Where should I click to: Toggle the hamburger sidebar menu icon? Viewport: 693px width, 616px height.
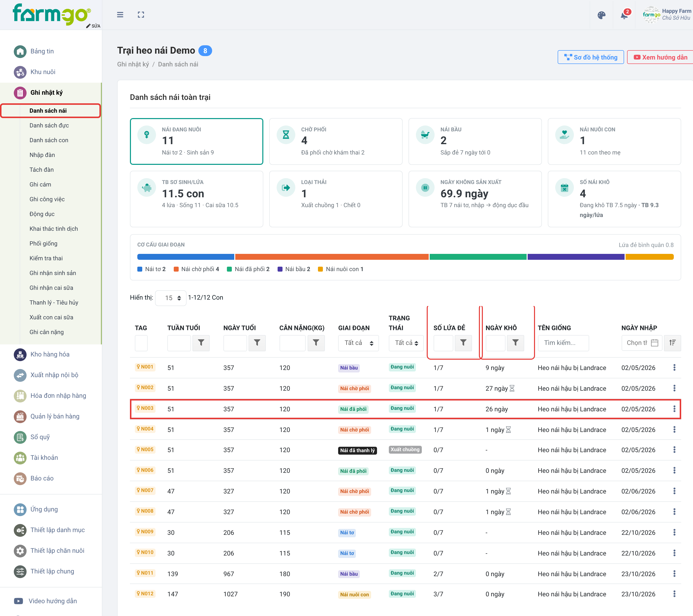pos(120,15)
